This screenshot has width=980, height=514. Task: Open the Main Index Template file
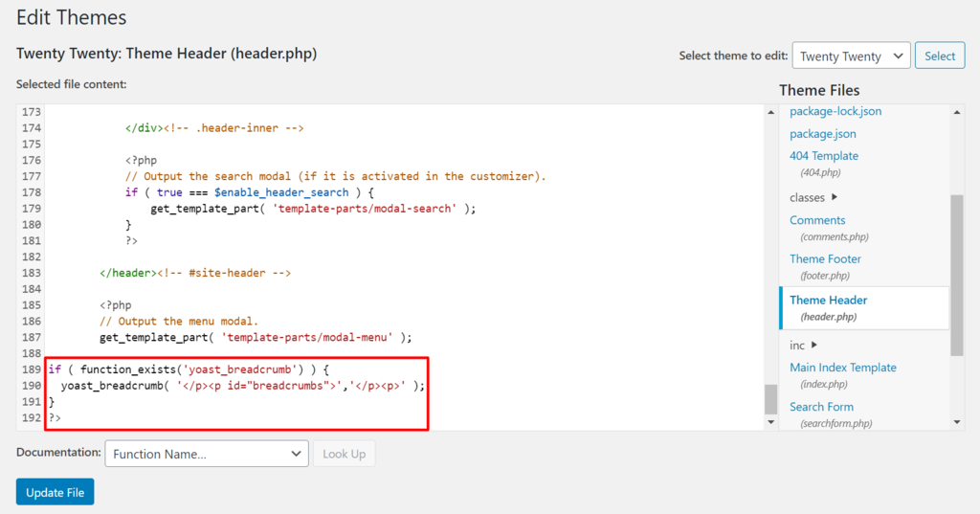click(842, 368)
